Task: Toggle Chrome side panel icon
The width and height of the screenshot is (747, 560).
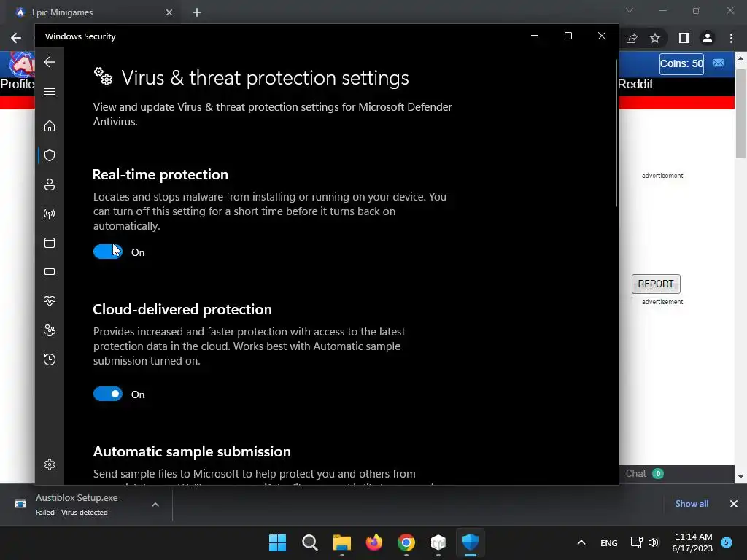Action: click(684, 38)
